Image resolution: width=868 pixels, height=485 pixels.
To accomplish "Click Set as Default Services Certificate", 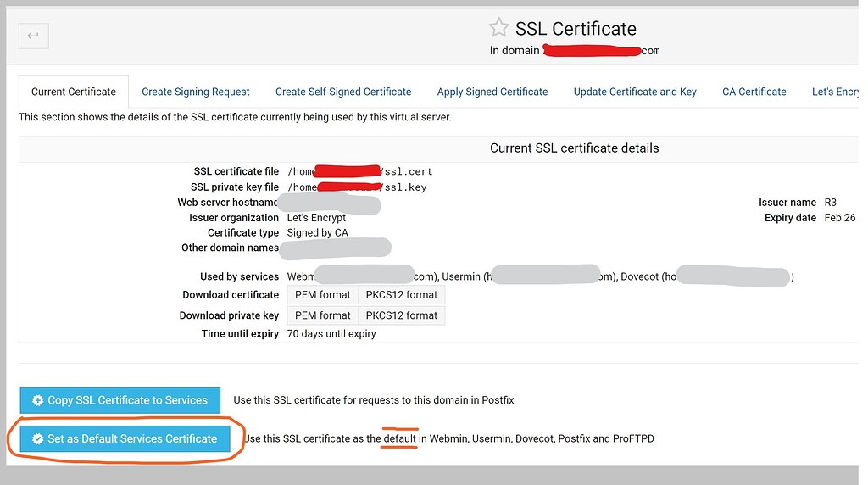I will point(125,438).
